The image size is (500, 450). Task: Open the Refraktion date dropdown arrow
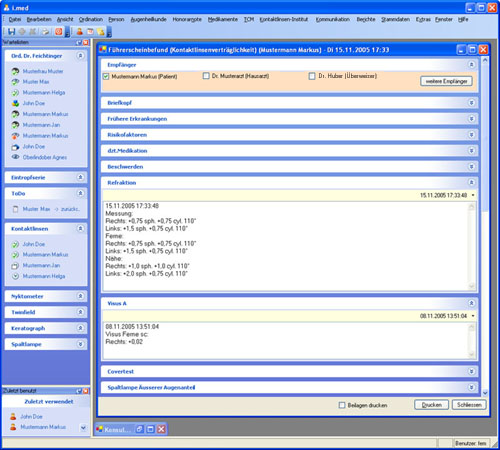coord(473,195)
